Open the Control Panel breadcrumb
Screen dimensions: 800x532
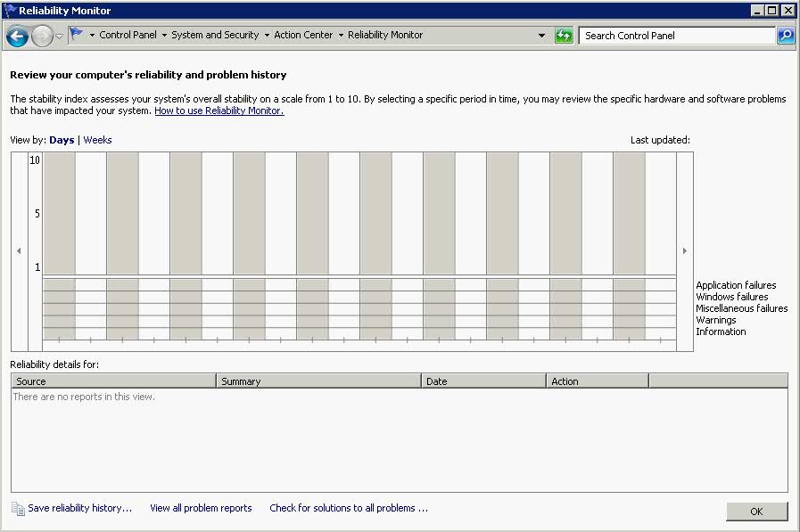(x=128, y=35)
